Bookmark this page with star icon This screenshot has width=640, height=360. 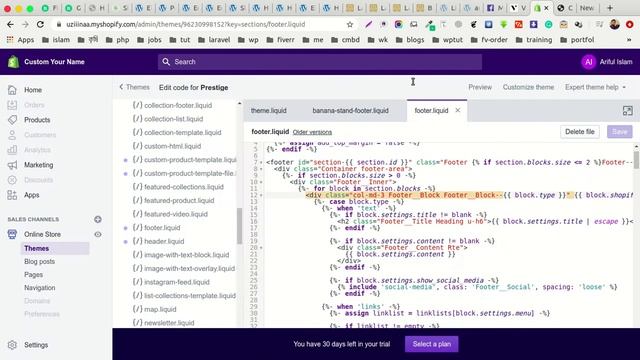350,24
